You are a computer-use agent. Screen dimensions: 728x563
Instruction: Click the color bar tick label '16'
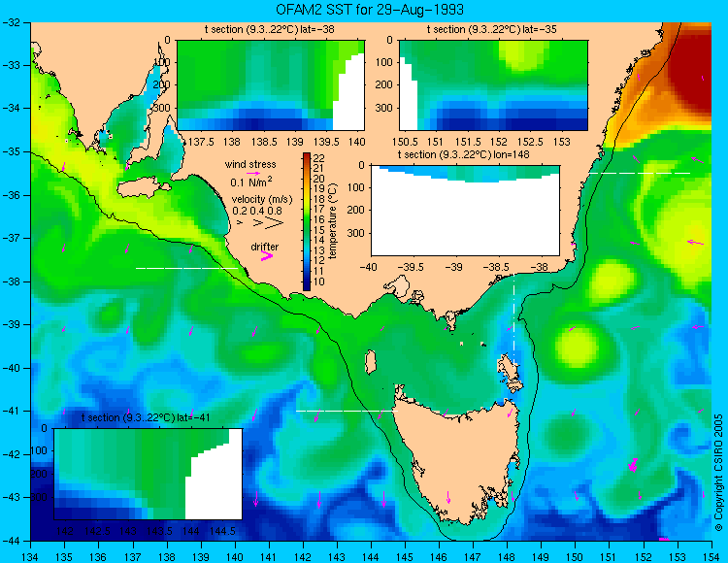click(319, 220)
